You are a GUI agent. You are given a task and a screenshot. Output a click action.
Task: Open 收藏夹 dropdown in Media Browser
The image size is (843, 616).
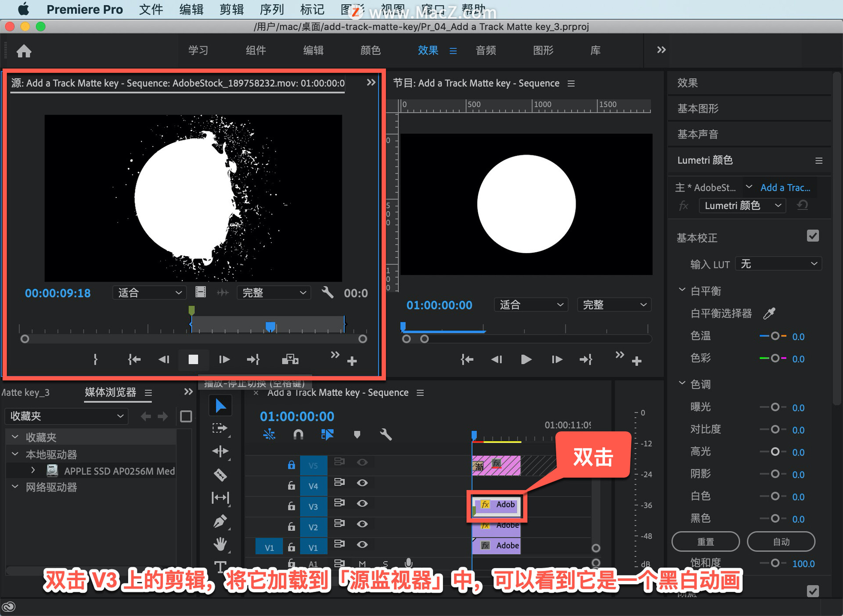pyautogui.click(x=66, y=416)
